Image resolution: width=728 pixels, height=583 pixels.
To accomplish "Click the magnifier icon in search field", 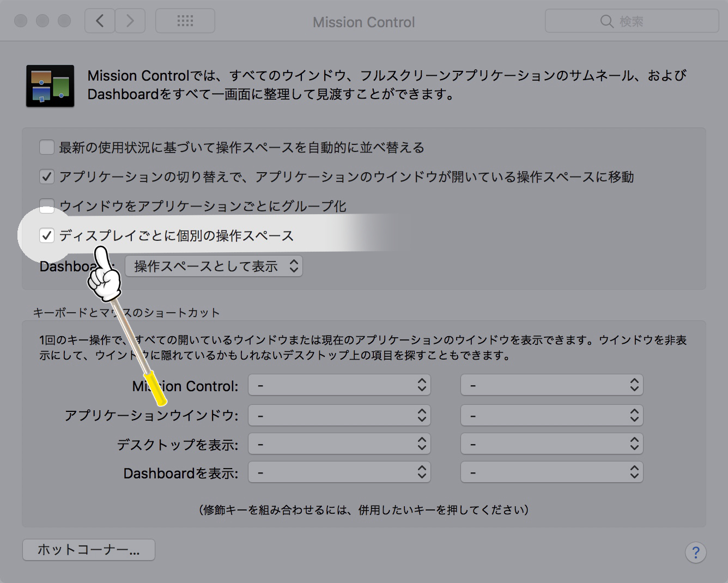I will pos(606,21).
